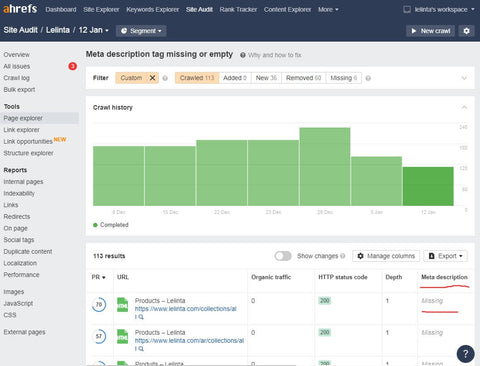
Task: Open the lelinta.com/collections/al URL link
Action: [x=186, y=309]
